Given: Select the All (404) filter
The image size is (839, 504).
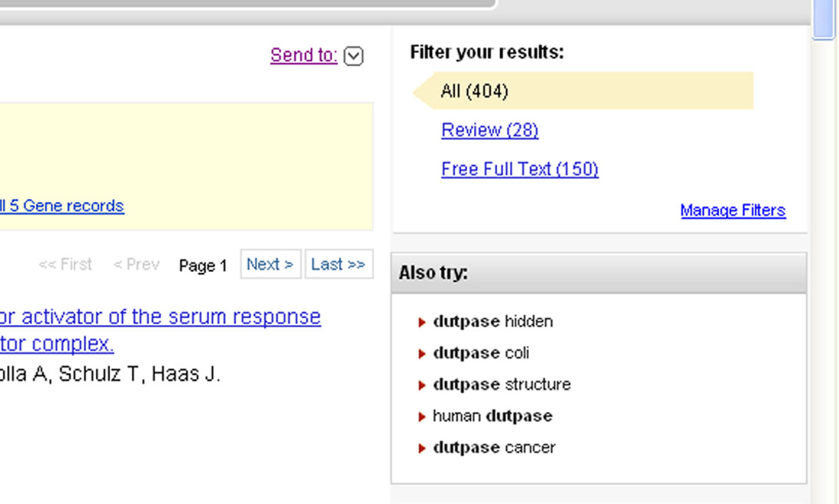Looking at the screenshot, I should (x=474, y=91).
